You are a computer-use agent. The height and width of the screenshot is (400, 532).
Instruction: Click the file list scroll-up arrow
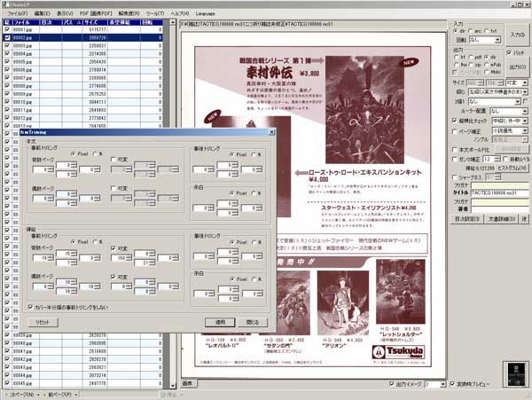coord(173,22)
